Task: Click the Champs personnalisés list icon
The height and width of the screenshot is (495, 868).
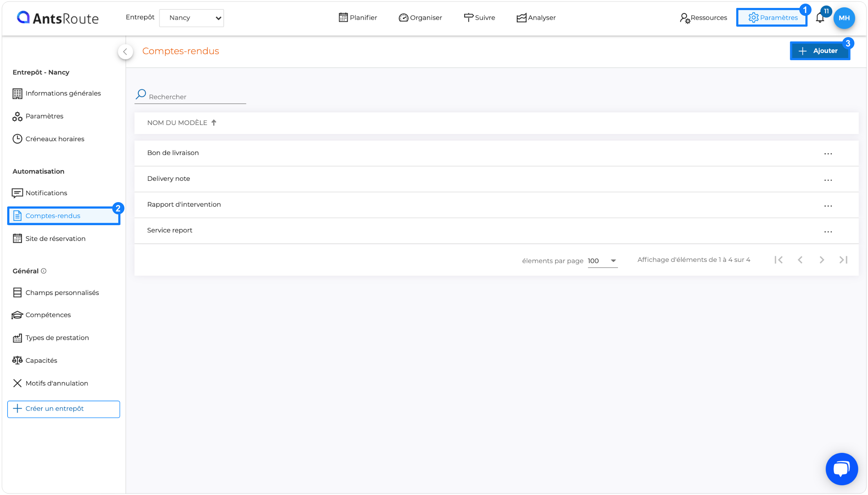Action: (x=17, y=293)
